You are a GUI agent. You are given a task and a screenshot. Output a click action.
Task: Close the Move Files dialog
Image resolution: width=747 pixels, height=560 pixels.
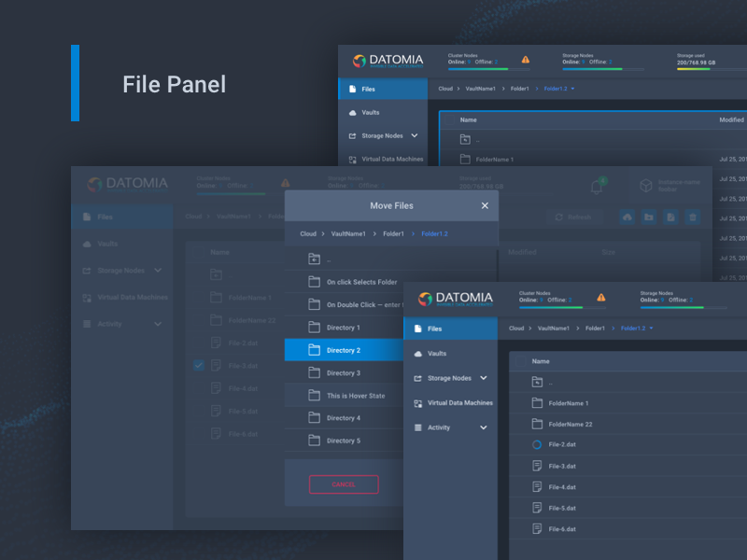click(x=485, y=205)
